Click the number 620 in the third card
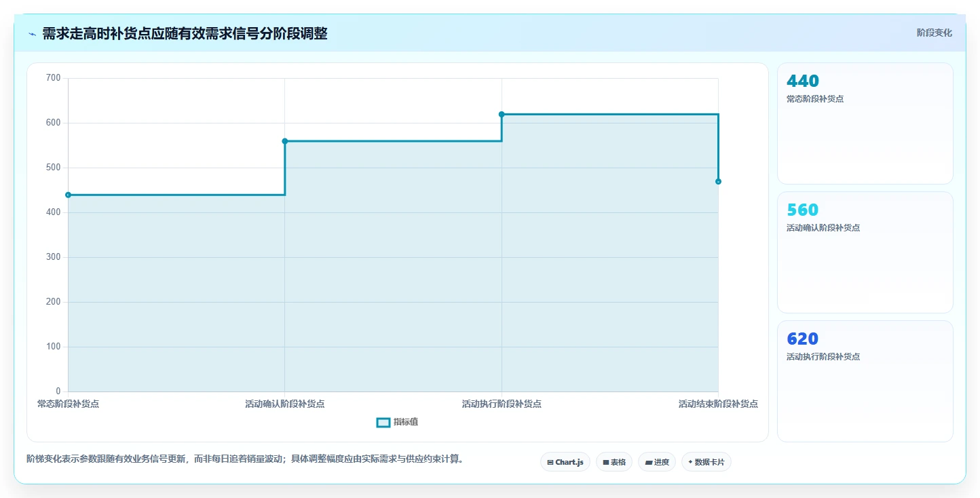The image size is (980, 498). 803,339
